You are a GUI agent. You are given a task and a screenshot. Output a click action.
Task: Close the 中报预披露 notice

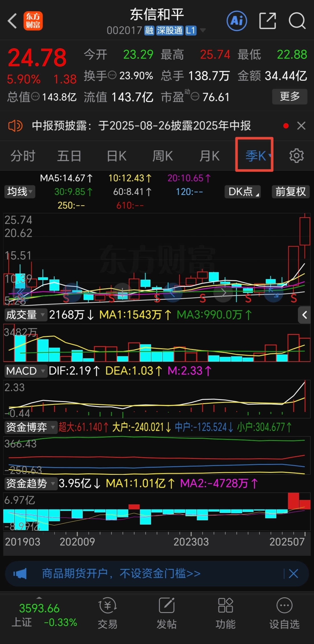[x=301, y=126]
